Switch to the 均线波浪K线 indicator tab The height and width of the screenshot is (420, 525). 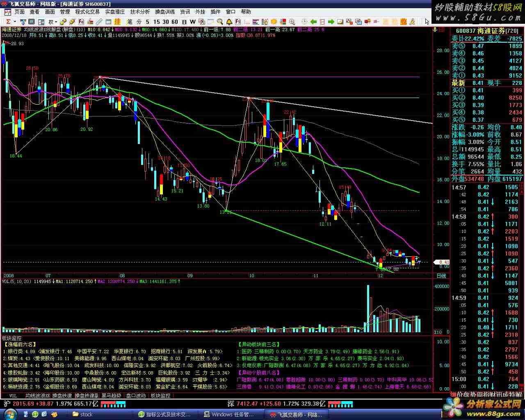coord(37,396)
